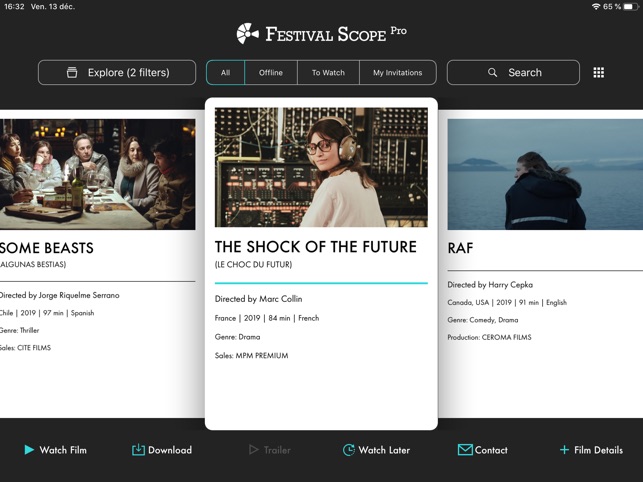The width and height of the screenshot is (643, 482).
Task: Open the Explore filters panel
Action: 117,73
